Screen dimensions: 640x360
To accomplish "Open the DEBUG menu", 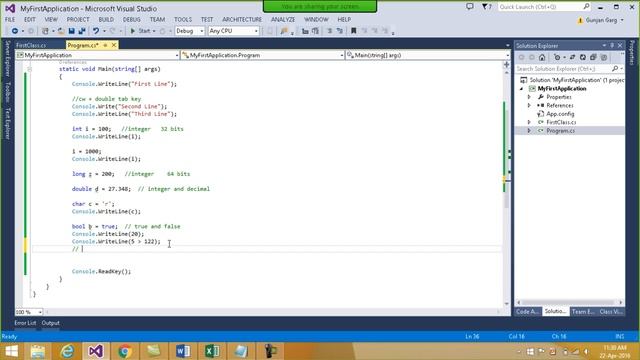I will pyautogui.click(x=131, y=20).
